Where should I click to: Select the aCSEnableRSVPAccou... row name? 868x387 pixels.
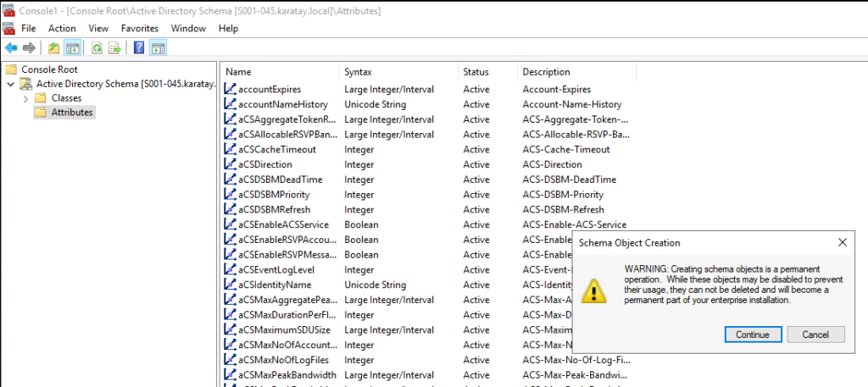[287, 240]
